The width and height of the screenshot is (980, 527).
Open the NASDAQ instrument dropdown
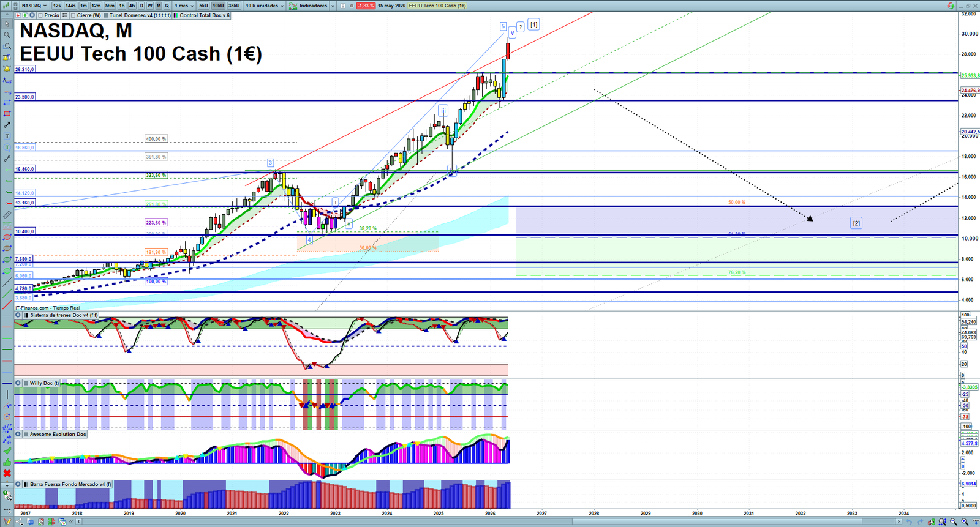[x=34, y=6]
